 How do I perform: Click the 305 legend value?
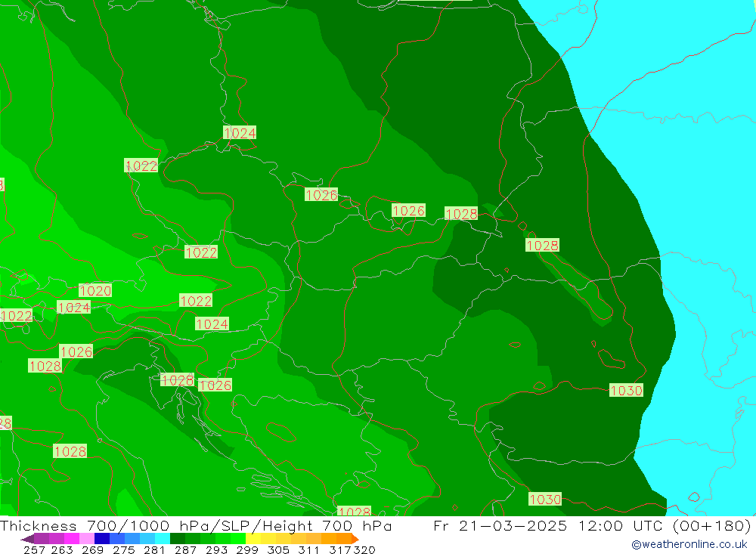coord(277,549)
